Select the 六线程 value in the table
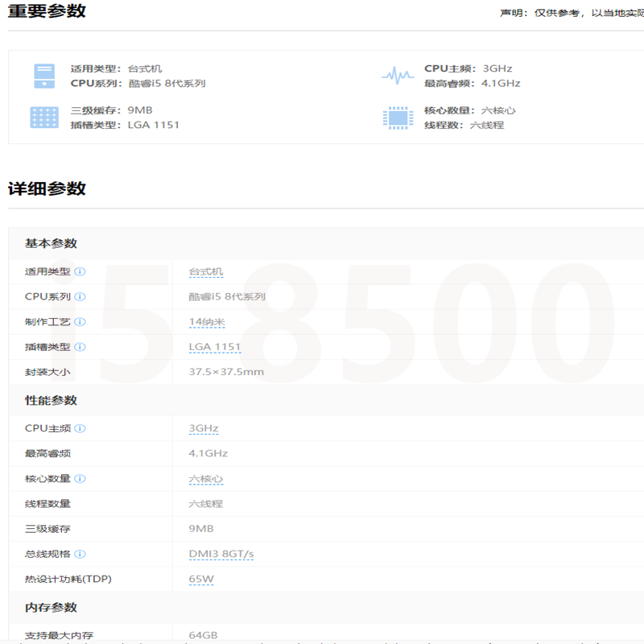Screen dimensions: 644x644 tap(206, 504)
